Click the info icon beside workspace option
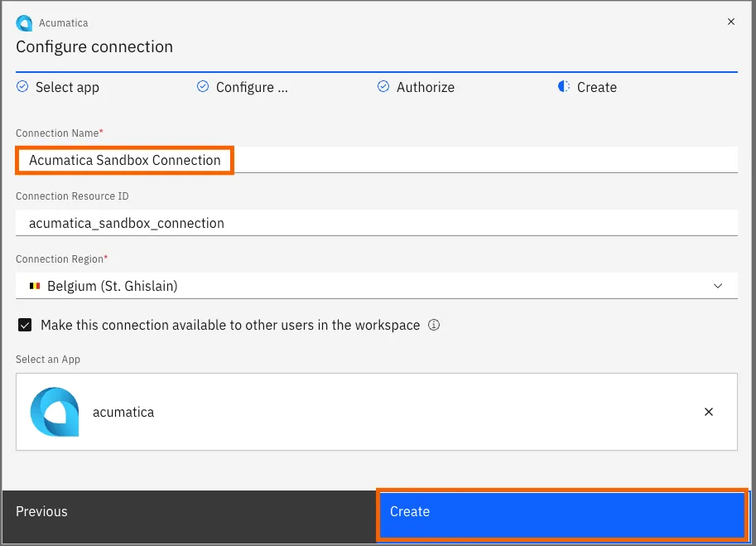Image resolution: width=756 pixels, height=546 pixels. (434, 325)
